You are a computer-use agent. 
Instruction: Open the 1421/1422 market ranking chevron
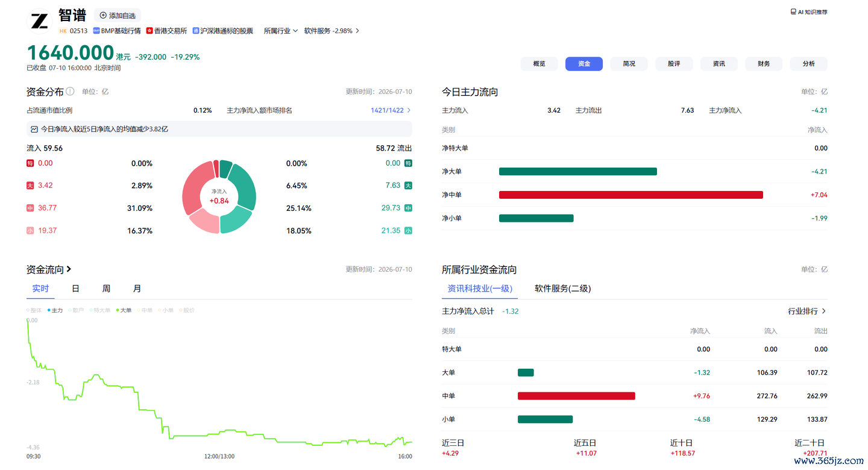click(409, 110)
